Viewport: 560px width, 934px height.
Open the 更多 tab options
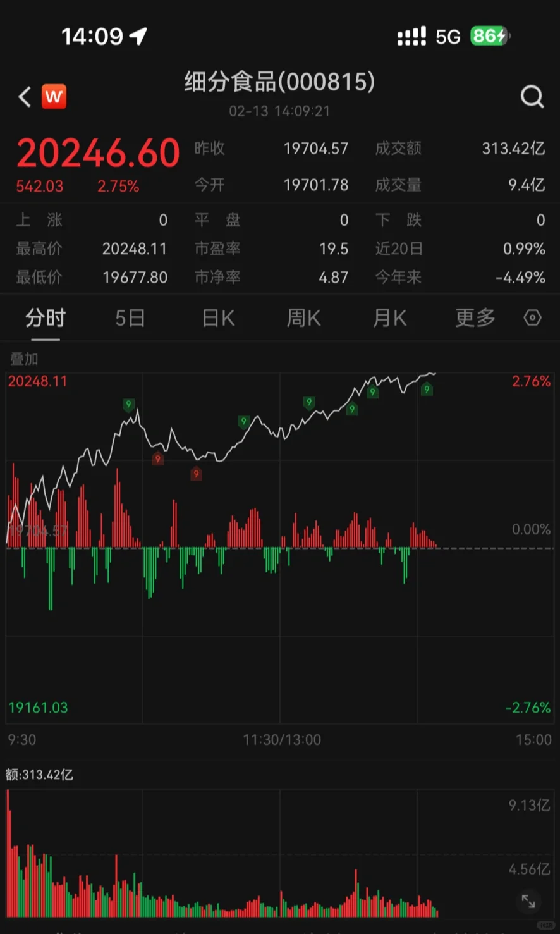click(x=475, y=317)
